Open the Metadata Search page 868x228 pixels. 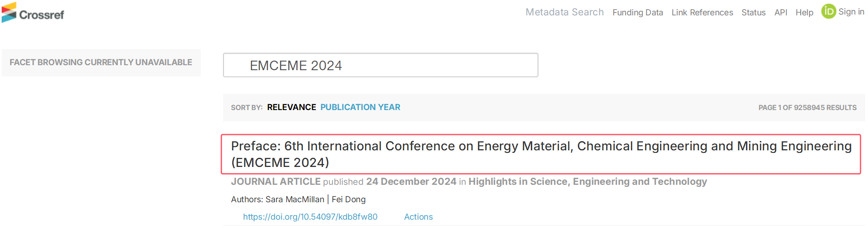(564, 12)
